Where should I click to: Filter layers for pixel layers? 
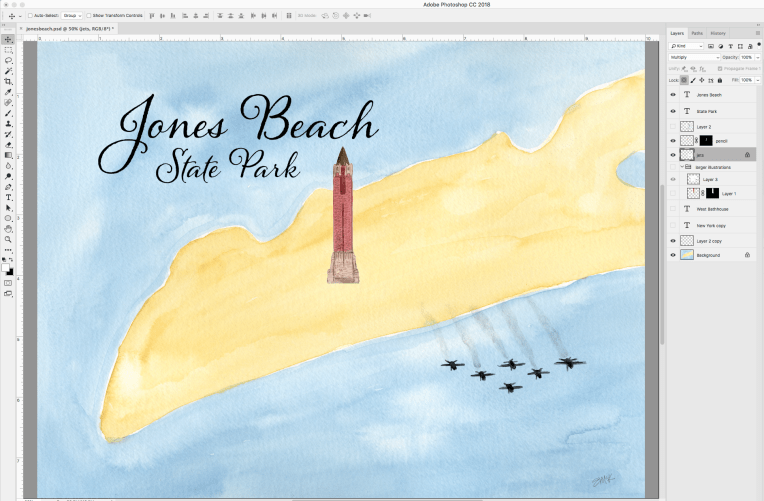point(711,46)
